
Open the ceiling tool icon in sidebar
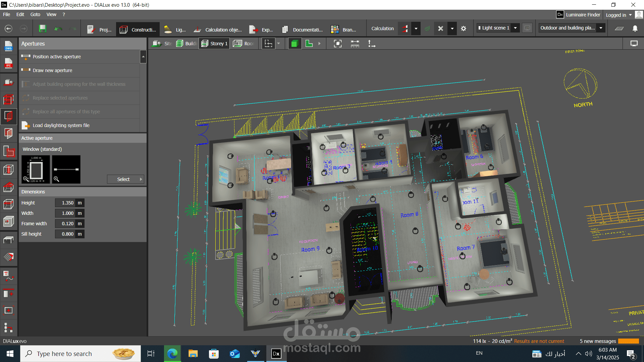[8, 204]
